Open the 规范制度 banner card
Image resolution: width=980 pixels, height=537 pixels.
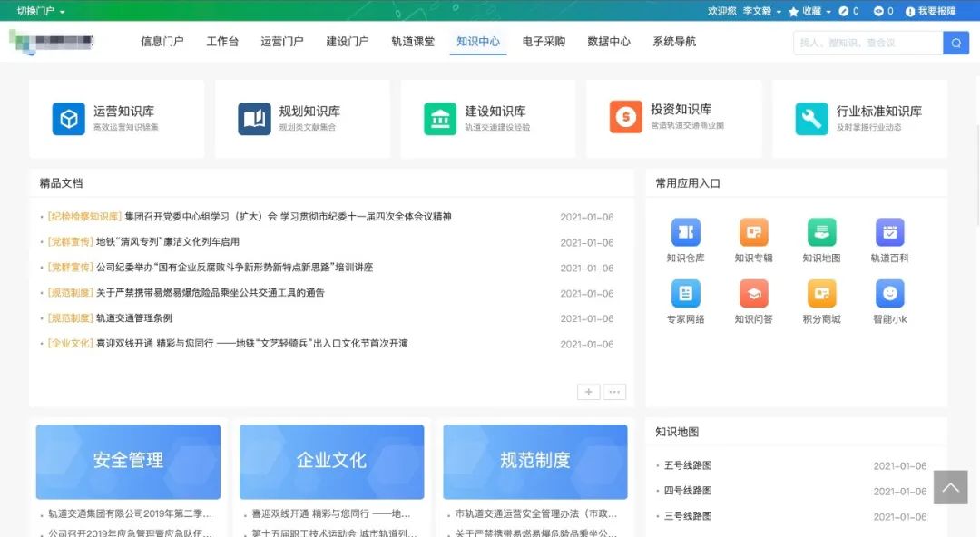tap(535, 462)
